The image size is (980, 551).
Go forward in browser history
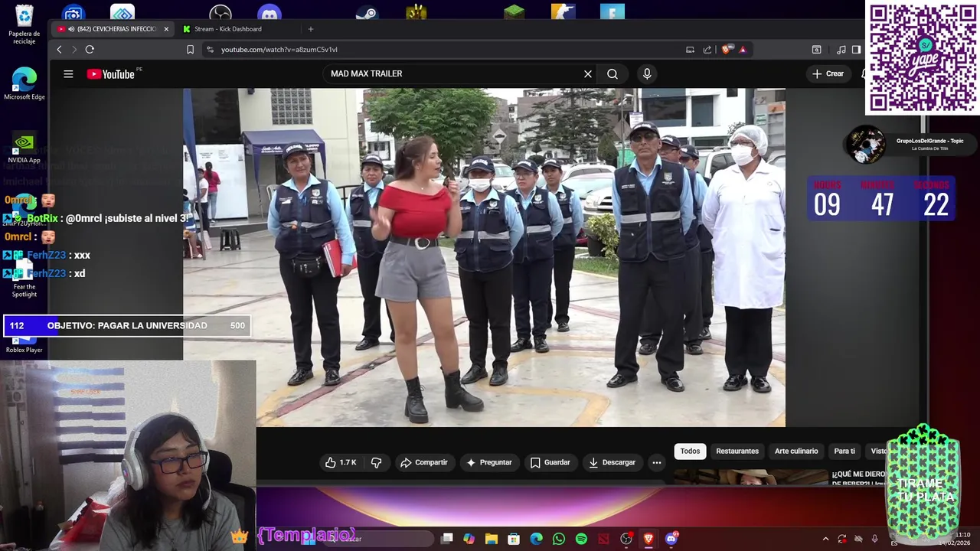pos(74,50)
